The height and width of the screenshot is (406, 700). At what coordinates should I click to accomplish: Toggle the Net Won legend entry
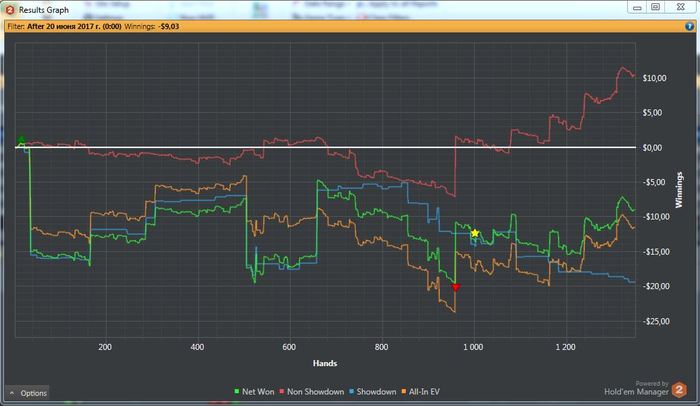(254, 392)
